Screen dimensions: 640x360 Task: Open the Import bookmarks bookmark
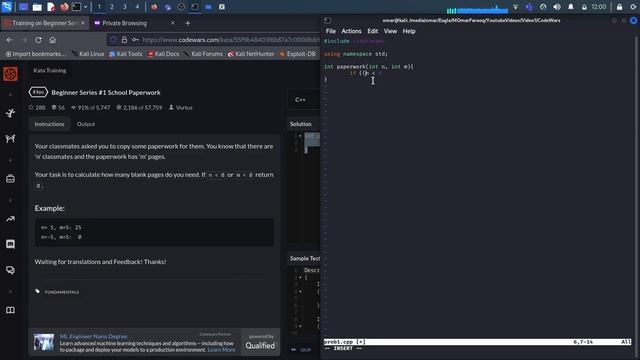click(35, 54)
